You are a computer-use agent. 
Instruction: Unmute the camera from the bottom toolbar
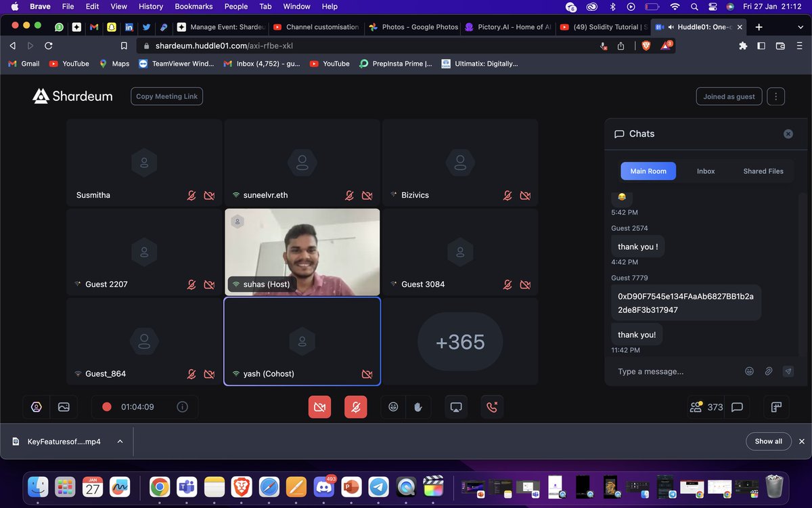coord(319,406)
